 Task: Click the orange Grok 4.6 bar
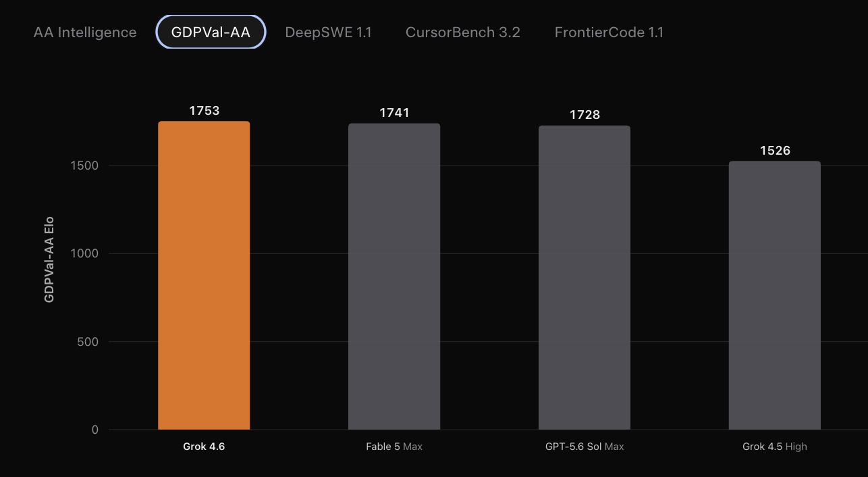204,276
